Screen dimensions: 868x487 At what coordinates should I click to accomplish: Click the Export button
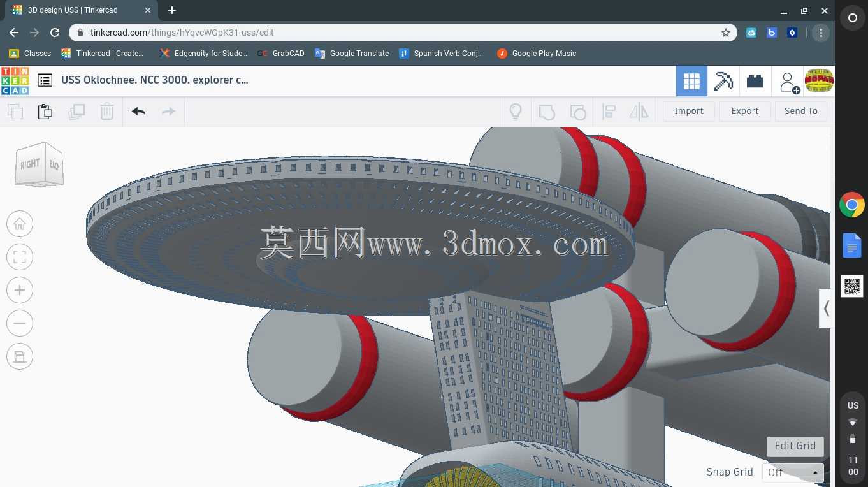[x=745, y=111]
